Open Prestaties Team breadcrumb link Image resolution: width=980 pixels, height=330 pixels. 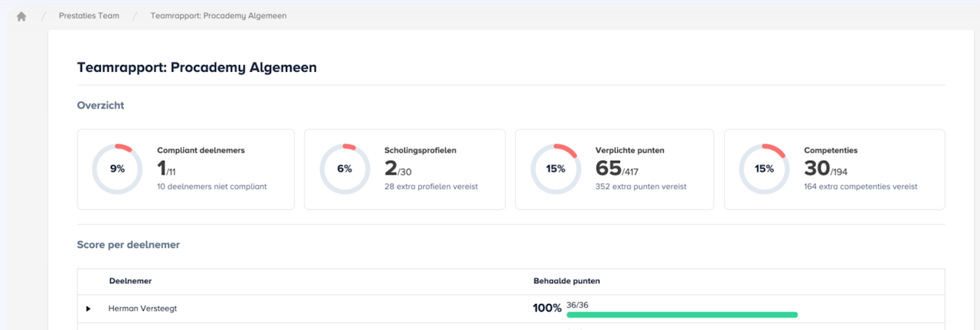click(89, 15)
